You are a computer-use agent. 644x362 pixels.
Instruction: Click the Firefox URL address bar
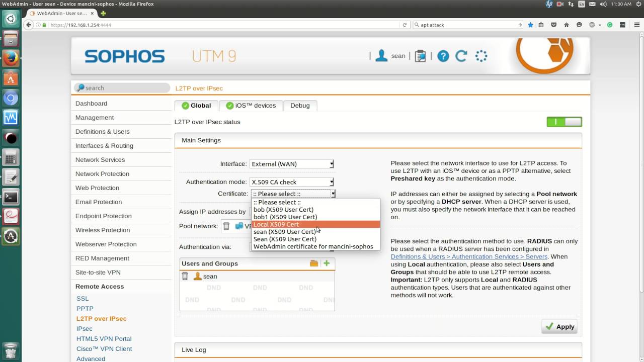tap(224, 25)
